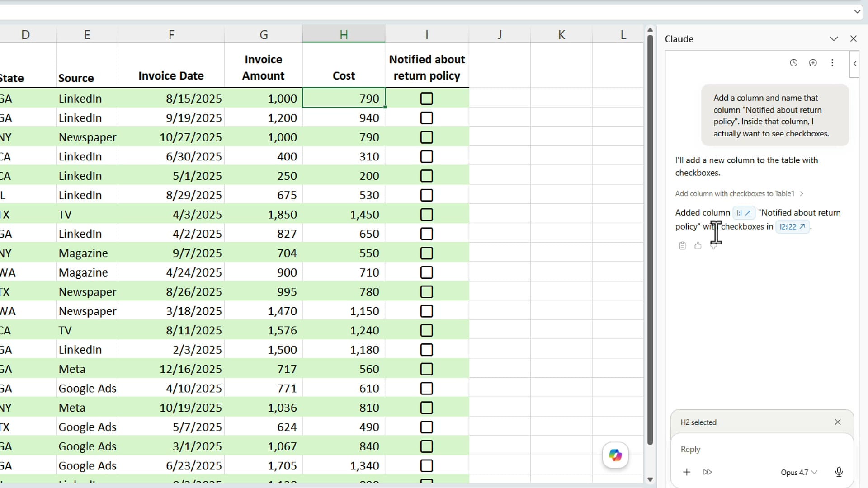Image resolution: width=868 pixels, height=488 pixels.
Task: Open the Claude pane options chevron
Action: coord(834,39)
